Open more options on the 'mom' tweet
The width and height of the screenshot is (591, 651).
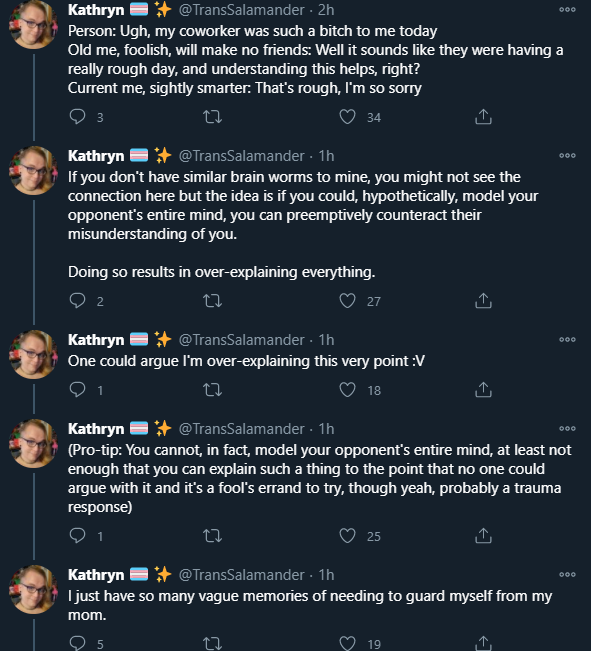567,574
